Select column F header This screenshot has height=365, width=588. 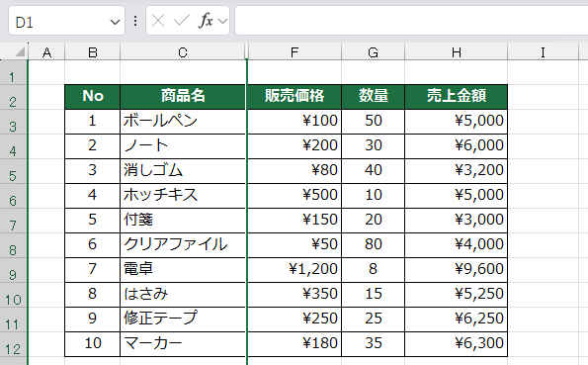(x=294, y=51)
